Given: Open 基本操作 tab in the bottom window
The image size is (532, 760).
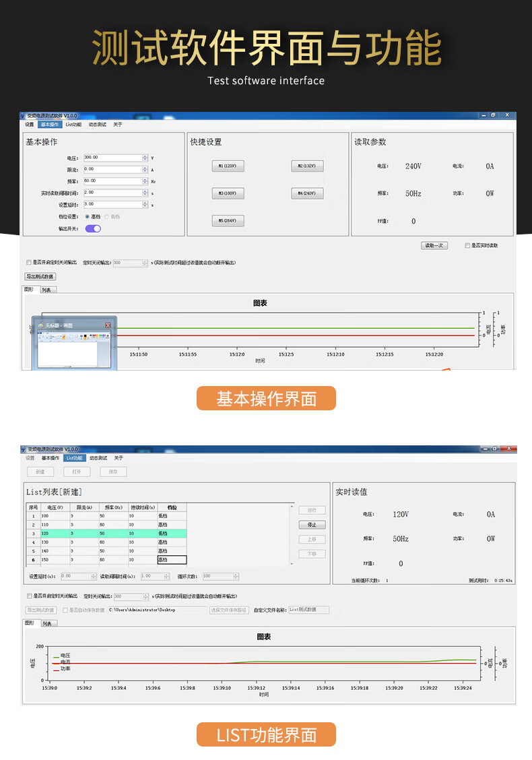Looking at the screenshot, I should [x=51, y=458].
